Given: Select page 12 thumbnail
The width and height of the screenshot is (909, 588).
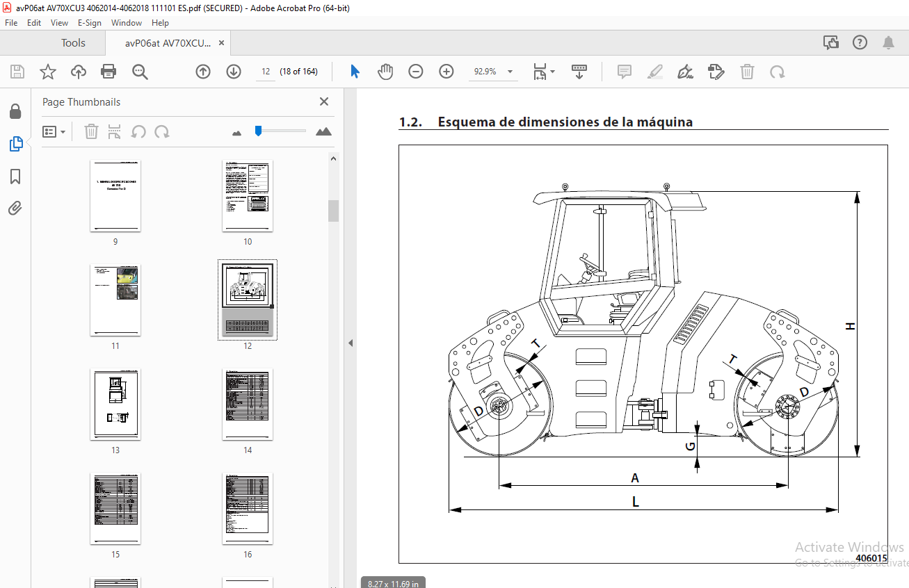Looking at the screenshot, I should (248, 300).
